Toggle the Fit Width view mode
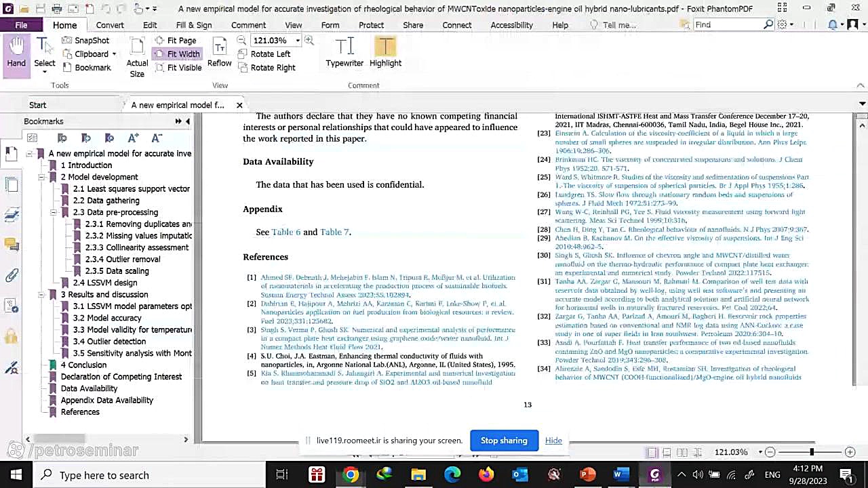This screenshot has height=488, width=868. tap(177, 54)
